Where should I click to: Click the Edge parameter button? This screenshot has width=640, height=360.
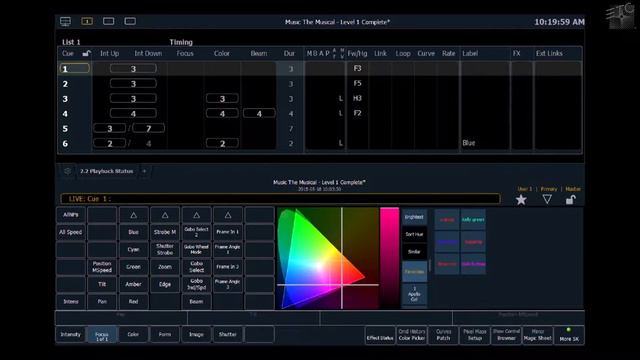[x=165, y=284]
